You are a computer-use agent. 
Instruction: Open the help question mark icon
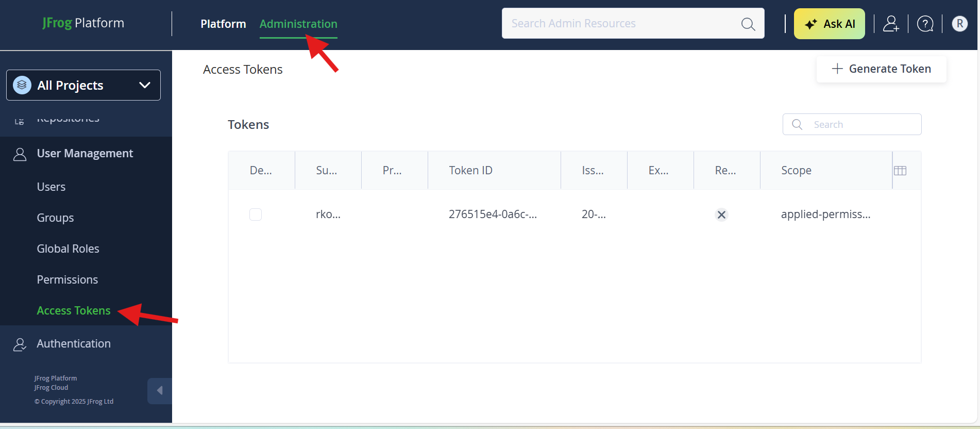pos(925,24)
